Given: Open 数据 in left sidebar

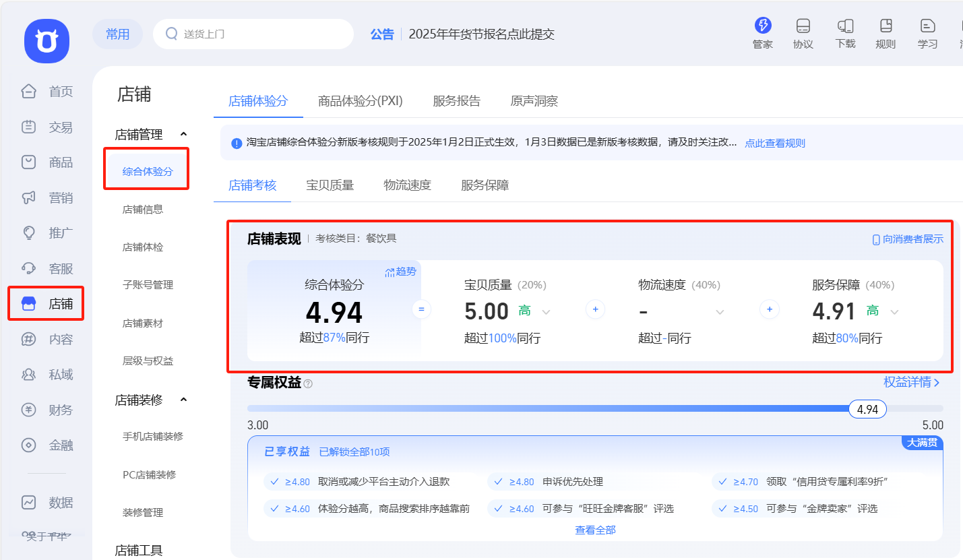Looking at the screenshot, I should [47, 503].
